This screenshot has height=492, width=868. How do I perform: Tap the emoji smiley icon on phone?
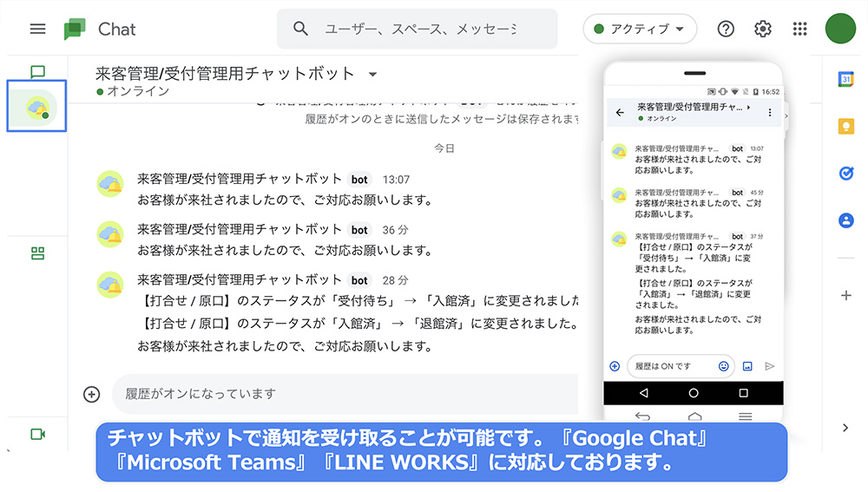pos(724,366)
